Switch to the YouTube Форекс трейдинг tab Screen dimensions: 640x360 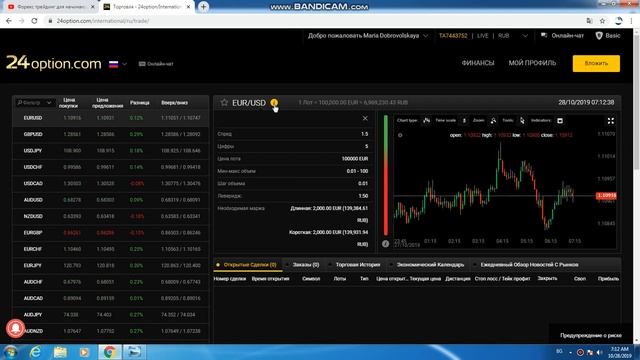coord(51,7)
